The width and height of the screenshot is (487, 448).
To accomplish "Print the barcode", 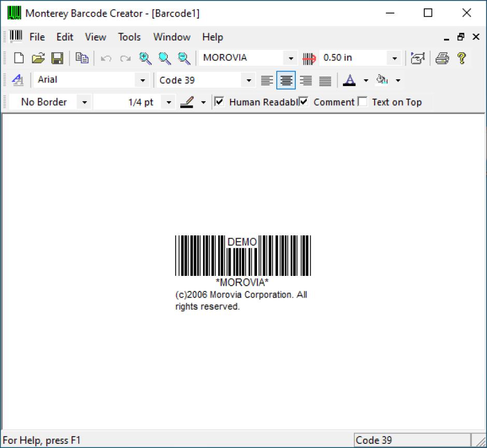I will [442, 58].
